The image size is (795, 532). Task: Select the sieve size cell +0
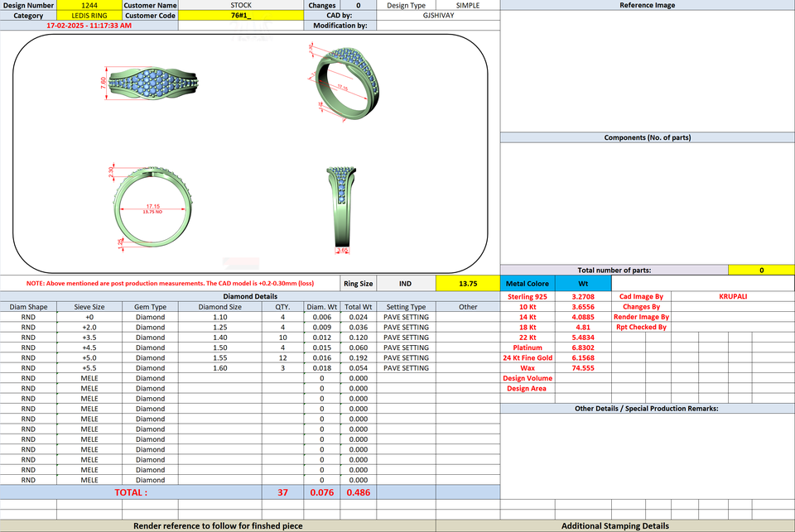click(x=89, y=317)
